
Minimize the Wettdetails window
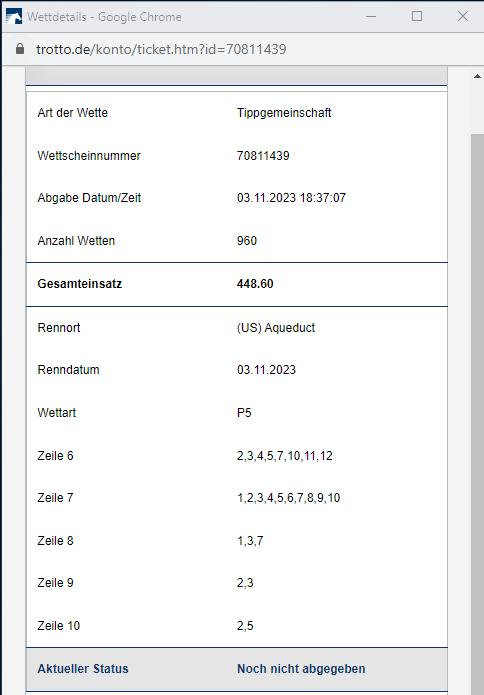pyautogui.click(x=371, y=16)
